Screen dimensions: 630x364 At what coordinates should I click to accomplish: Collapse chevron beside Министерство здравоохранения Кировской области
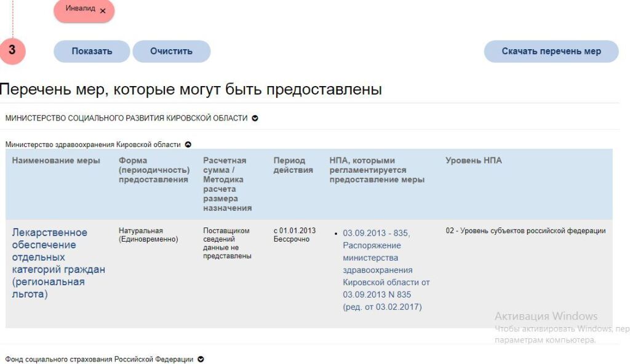(188, 144)
